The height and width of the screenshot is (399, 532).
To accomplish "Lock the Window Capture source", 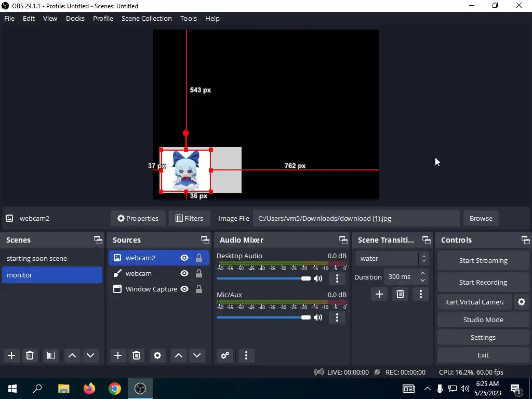I will pyautogui.click(x=199, y=289).
